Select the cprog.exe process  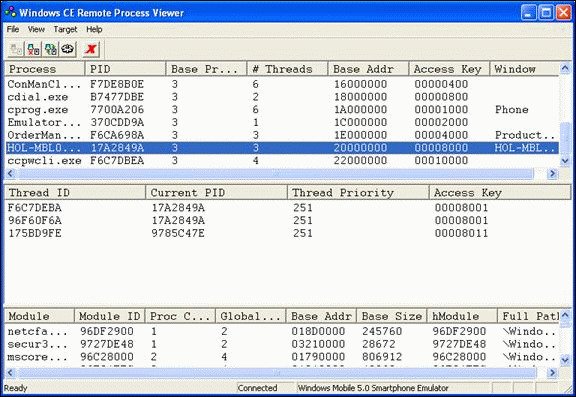pos(282,109)
